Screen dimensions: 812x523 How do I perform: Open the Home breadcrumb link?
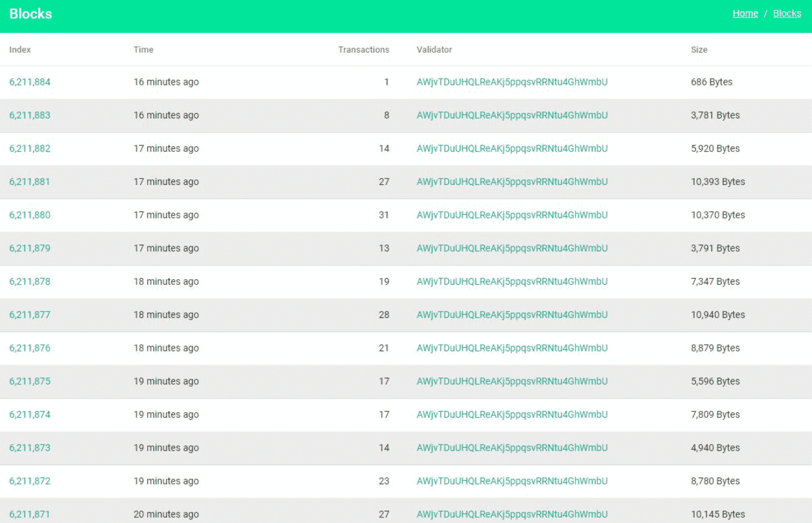pyautogui.click(x=745, y=14)
